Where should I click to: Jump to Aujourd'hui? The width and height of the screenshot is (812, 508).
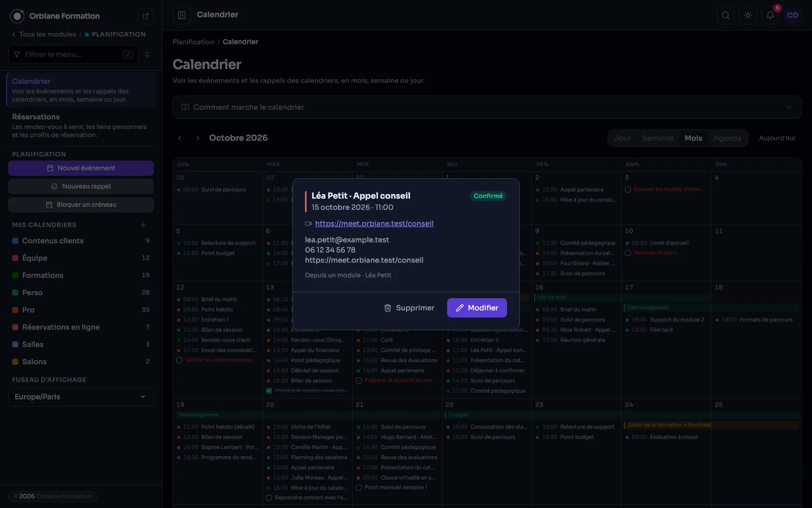[x=777, y=138]
